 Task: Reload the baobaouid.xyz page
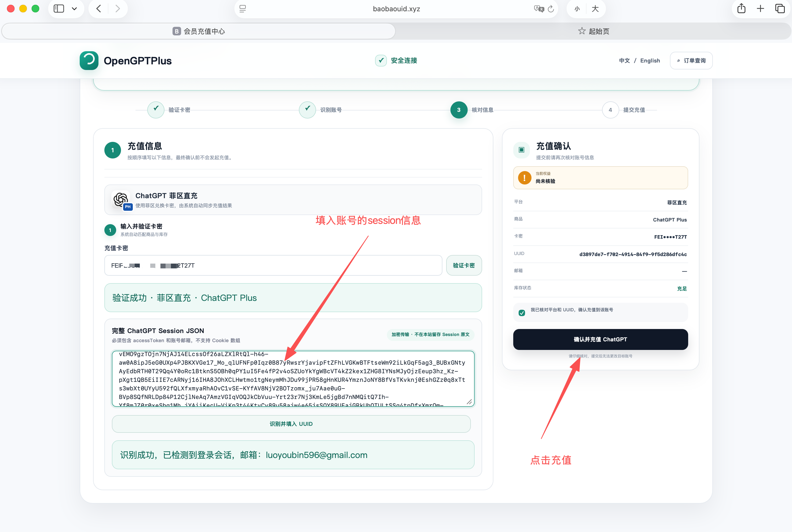[551, 9]
